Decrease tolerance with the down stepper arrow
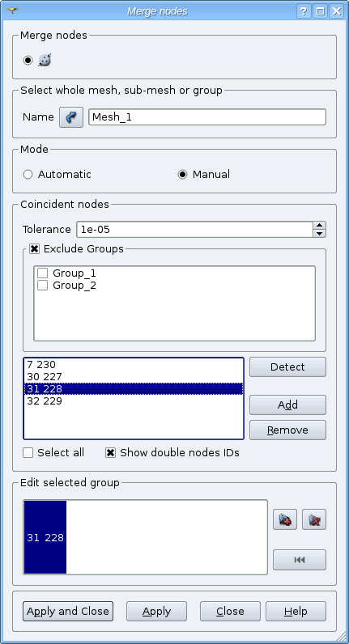 [x=319, y=233]
